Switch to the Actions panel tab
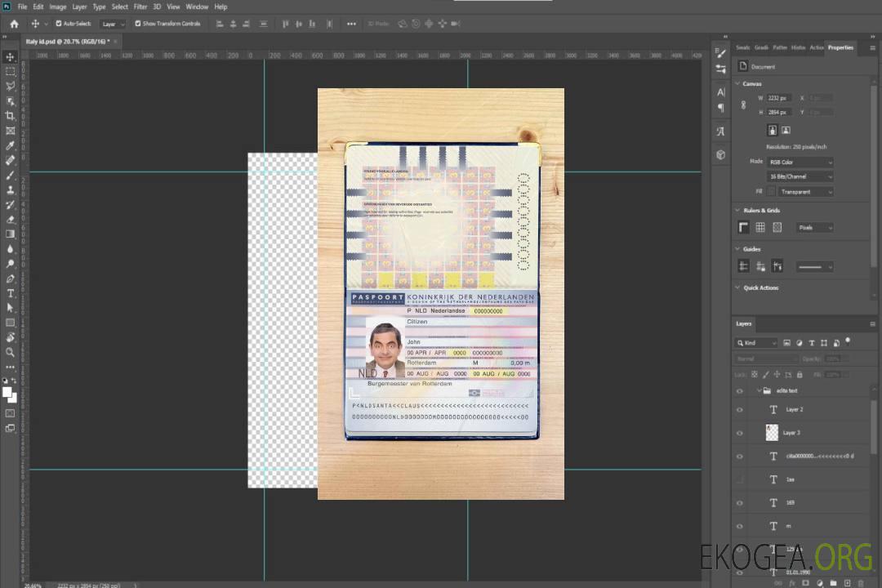The width and height of the screenshot is (882, 588). coord(816,47)
